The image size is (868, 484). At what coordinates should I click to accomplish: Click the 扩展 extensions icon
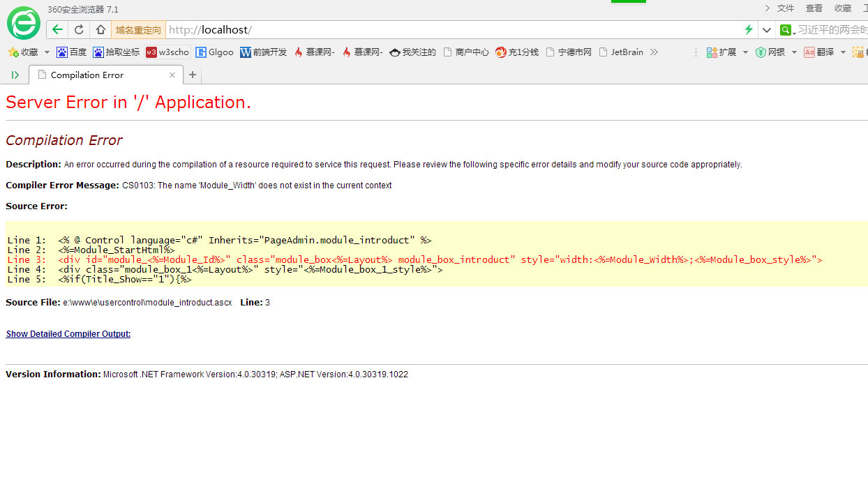(721, 52)
